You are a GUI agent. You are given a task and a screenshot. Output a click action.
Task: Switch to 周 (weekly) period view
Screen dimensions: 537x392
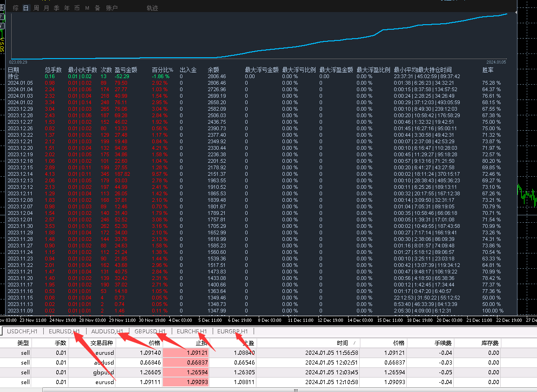pos(36,8)
